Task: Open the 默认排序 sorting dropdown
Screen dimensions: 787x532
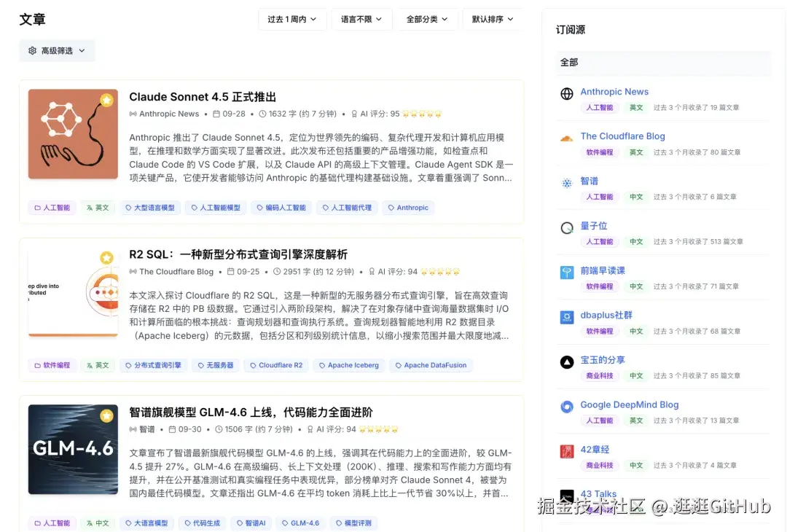Action: (493, 20)
